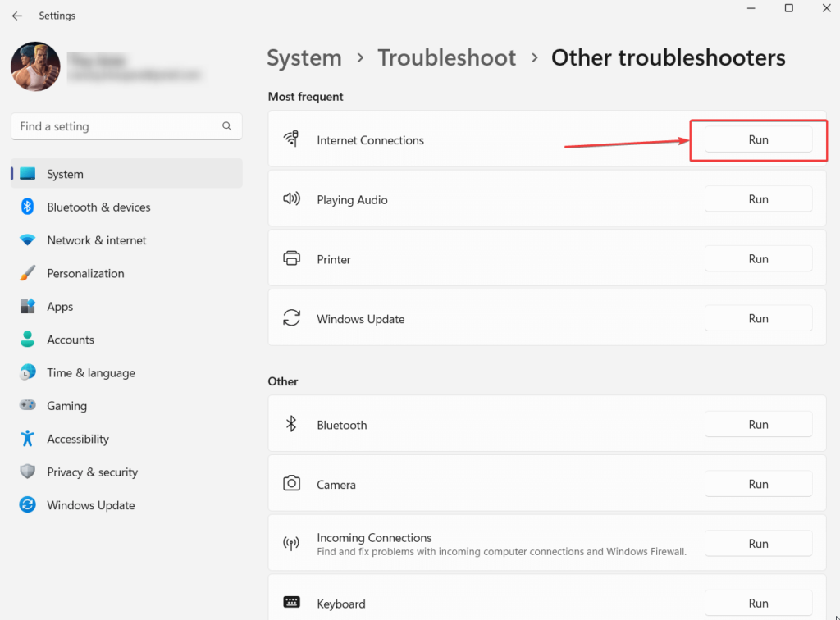840x620 pixels.
Task: Open the user profile avatar
Action: (x=35, y=67)
